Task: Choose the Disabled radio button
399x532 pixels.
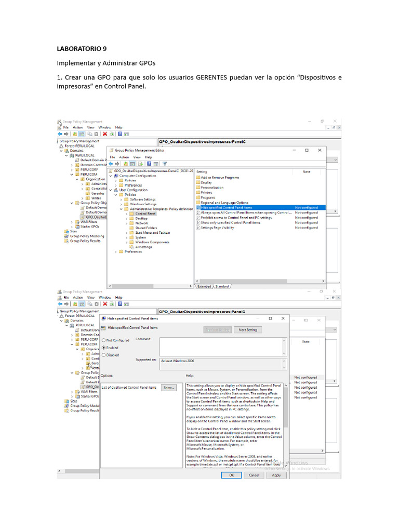Action: pyautogui.click(x=104, y=355)
